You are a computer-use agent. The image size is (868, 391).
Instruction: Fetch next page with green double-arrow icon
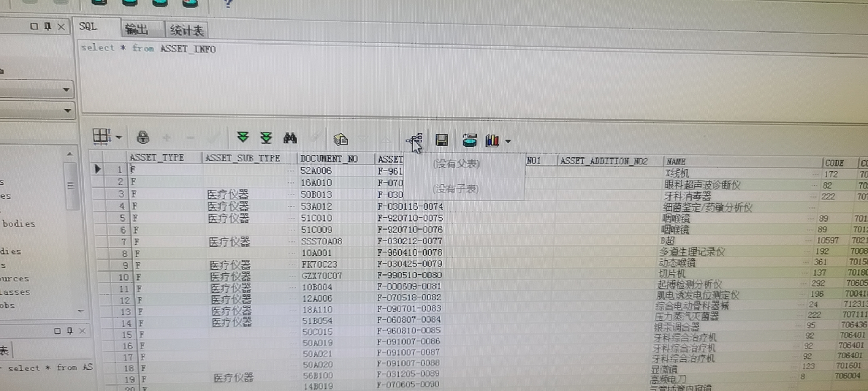243,137
